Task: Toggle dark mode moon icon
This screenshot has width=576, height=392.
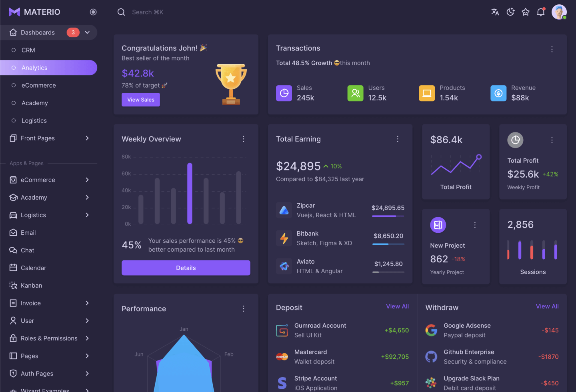Action: click(x=510, y=12)
